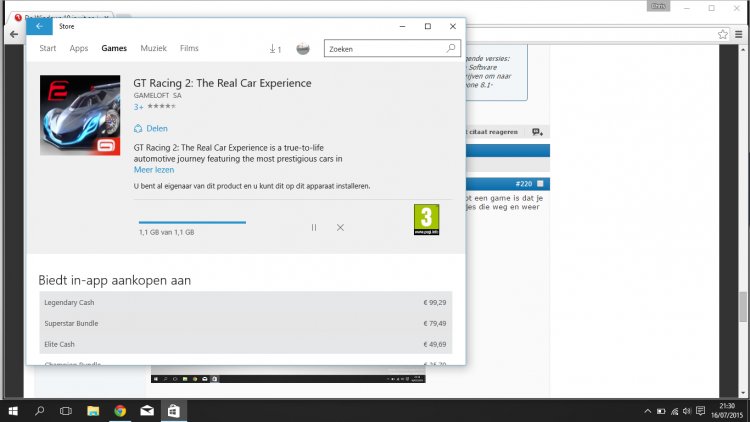750x422 pixels.
Task: Type in the Zoeken search field
Action: click(384, 49)
